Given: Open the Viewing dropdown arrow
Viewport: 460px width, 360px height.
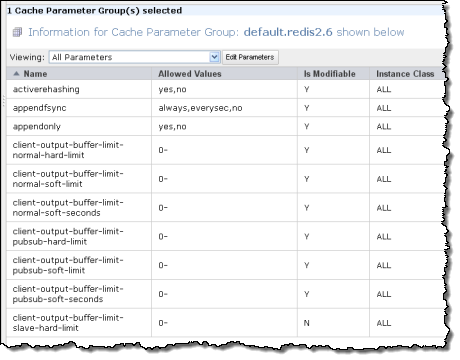Looking at the screenshot, I should [214, 57].
